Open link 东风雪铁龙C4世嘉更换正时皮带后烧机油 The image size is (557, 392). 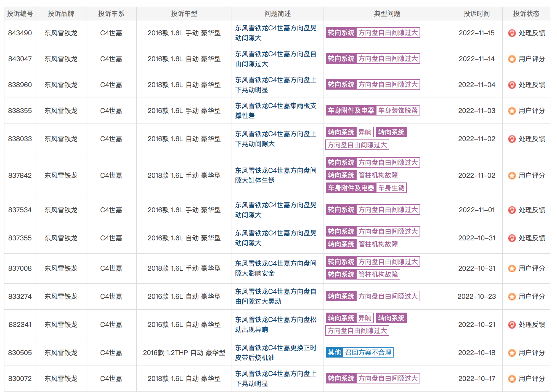[276, 353]
